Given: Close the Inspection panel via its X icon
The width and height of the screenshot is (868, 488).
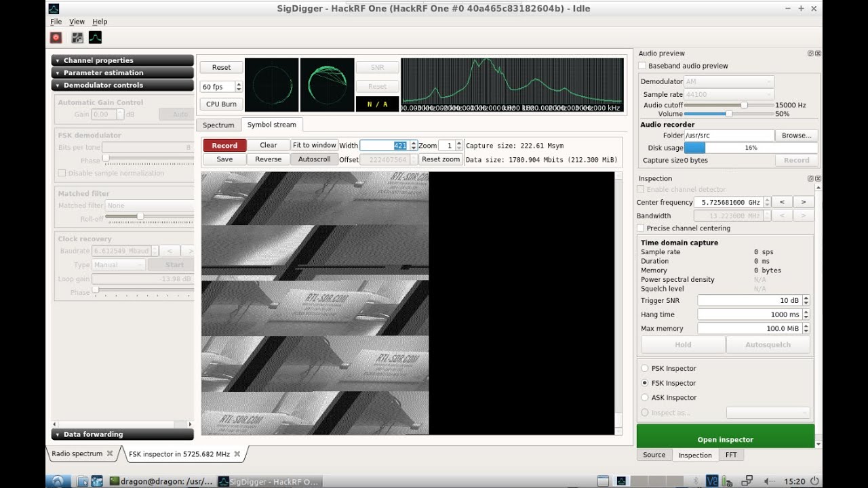Looking at the screenshot, I should (818, 179).
